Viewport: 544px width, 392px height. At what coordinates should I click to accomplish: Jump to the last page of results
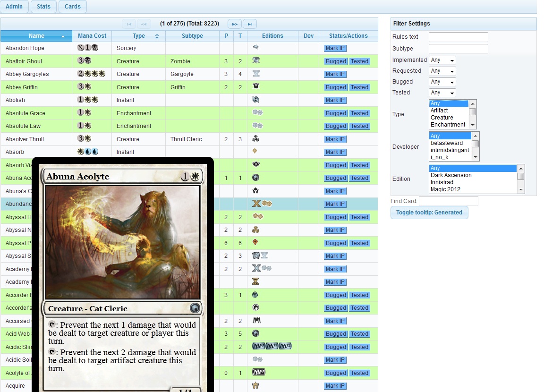pos(250,24)
